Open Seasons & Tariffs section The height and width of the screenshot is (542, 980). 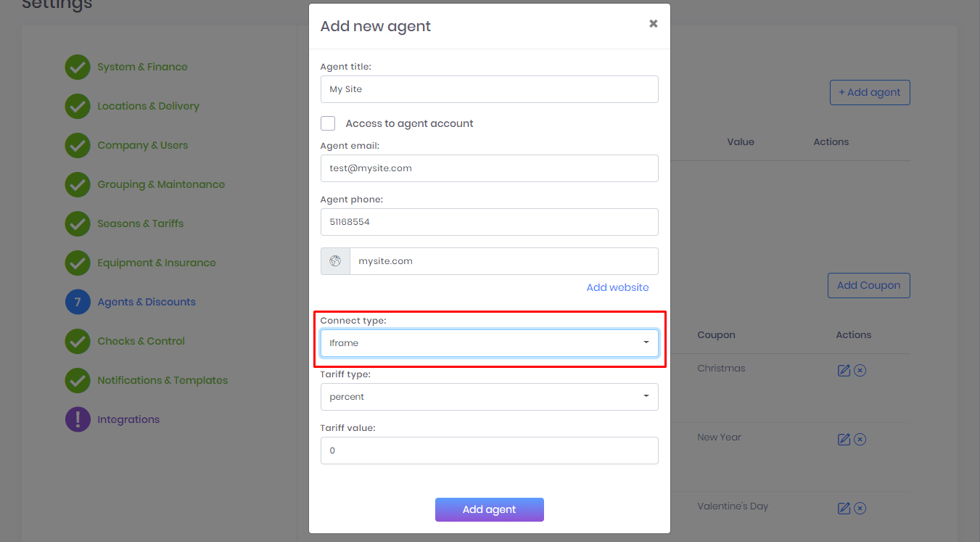[141, 223]
